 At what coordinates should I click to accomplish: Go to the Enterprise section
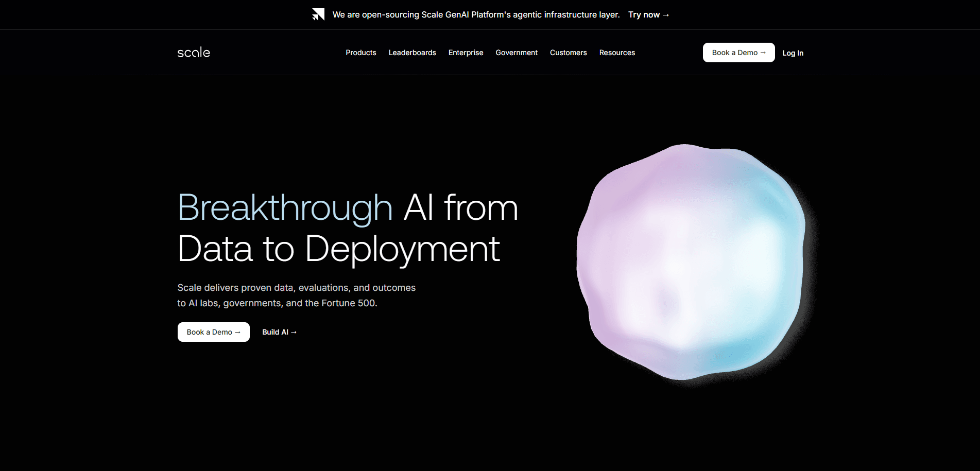(466, 53)
